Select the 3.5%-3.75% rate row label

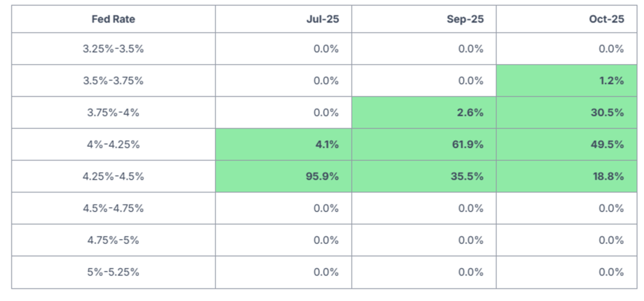[x=113, y=81]
